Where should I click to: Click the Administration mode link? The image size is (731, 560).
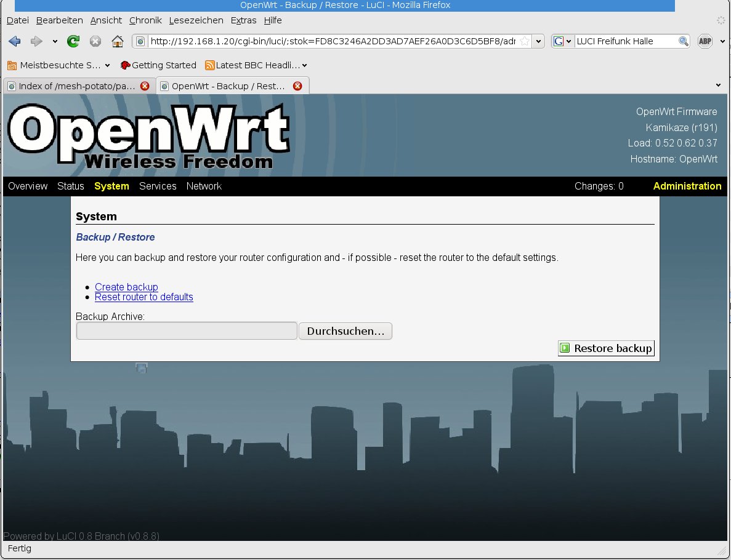(687, 186)
